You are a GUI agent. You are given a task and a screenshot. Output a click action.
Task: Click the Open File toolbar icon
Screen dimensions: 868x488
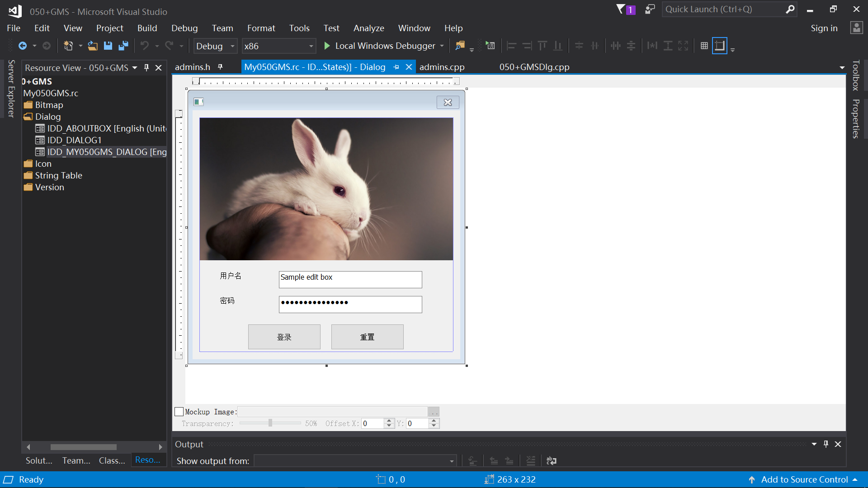pyautogui.click(x=93, y=46)
